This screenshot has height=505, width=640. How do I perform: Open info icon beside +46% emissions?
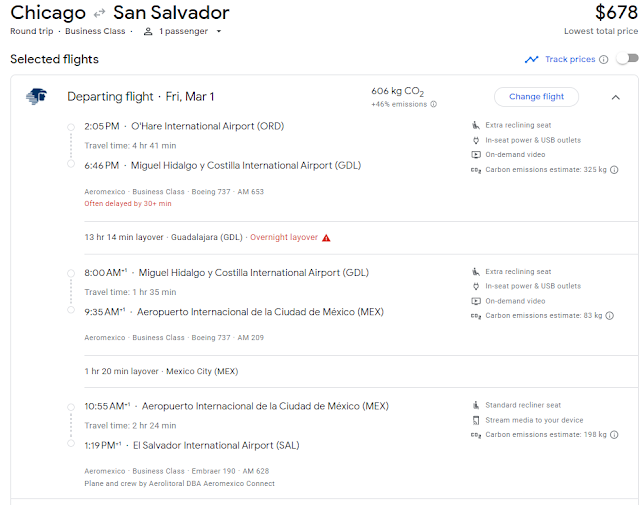433,104
